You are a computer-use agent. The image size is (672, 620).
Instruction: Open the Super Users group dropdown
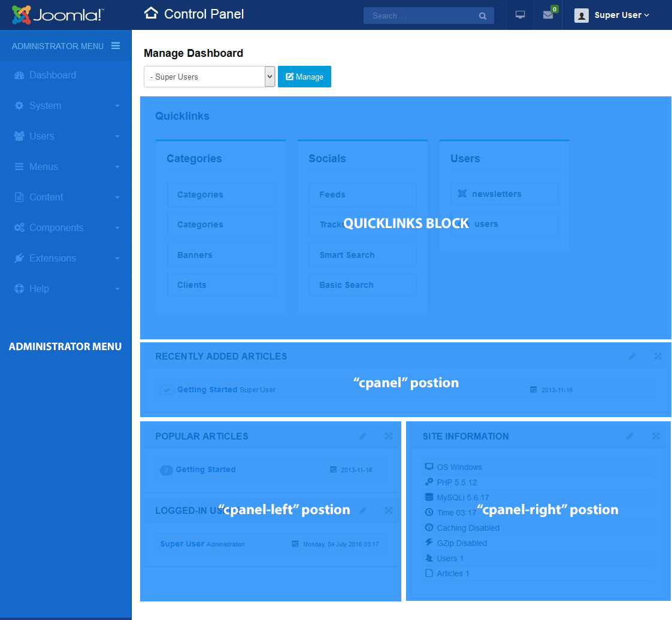pyautogui.click(x=209, y=77)
